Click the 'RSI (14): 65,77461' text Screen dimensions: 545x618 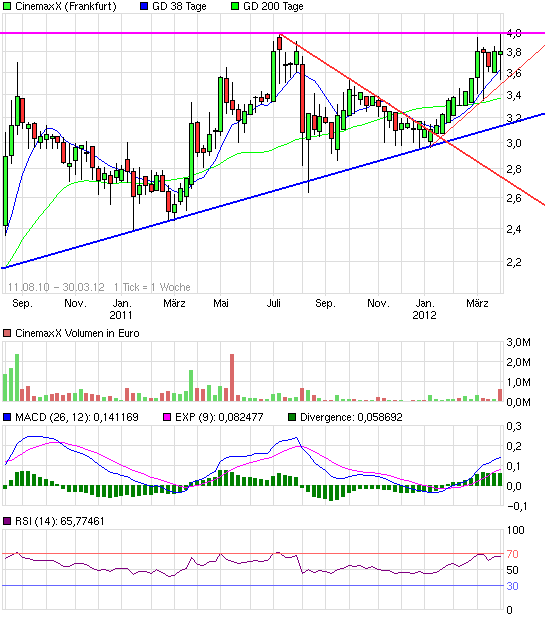coord(60,521)
